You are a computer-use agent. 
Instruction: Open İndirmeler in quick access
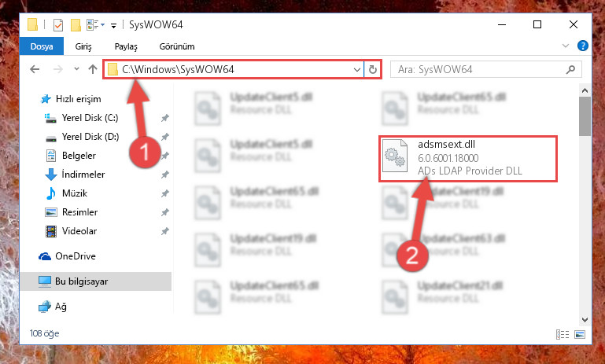point(83,175)
